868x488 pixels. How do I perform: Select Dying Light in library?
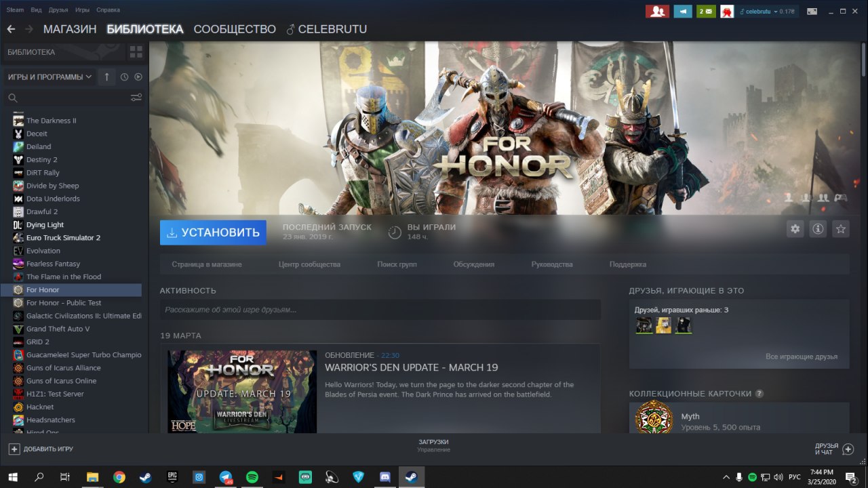pos(45,225)
